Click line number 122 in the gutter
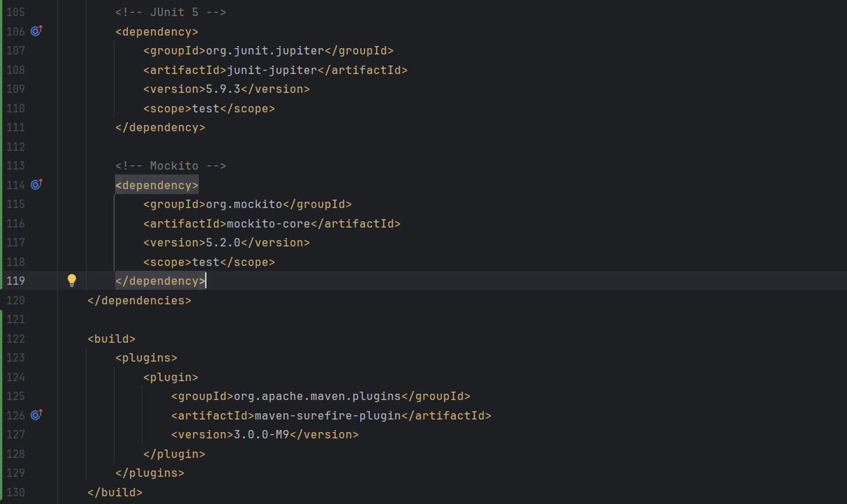 tap(16, 339)
